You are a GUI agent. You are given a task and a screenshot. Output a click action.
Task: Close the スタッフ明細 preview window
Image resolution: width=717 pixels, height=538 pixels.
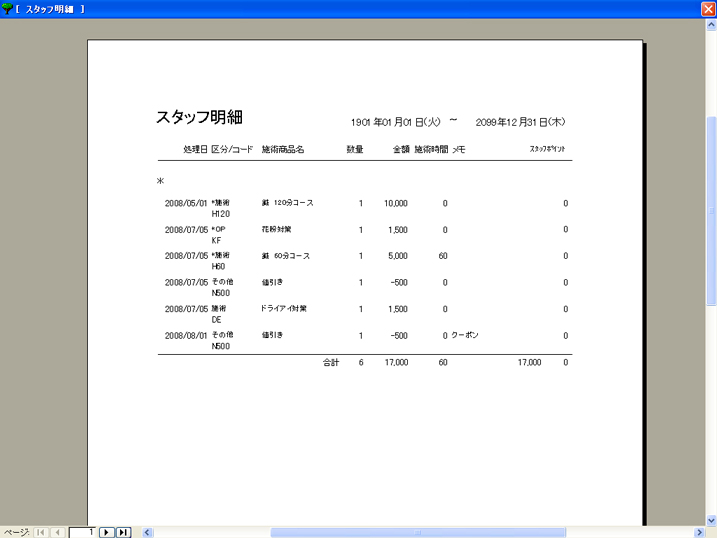tap(708, 8)
